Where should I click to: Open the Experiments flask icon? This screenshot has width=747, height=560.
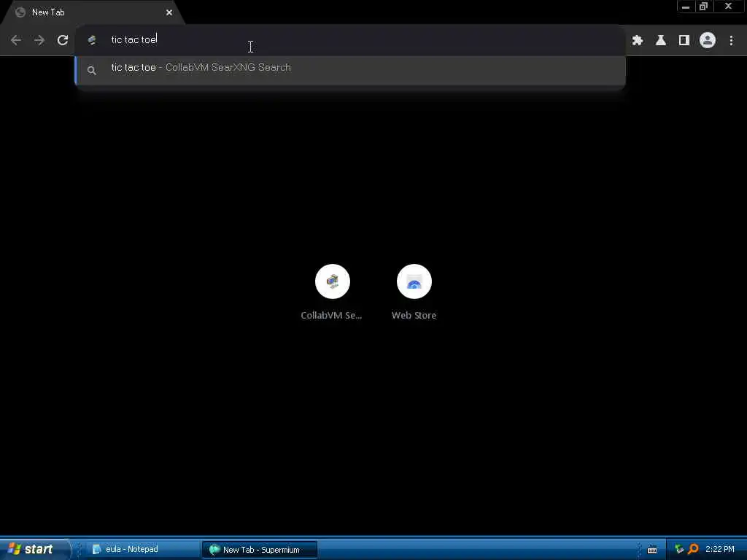coord(661,41)
